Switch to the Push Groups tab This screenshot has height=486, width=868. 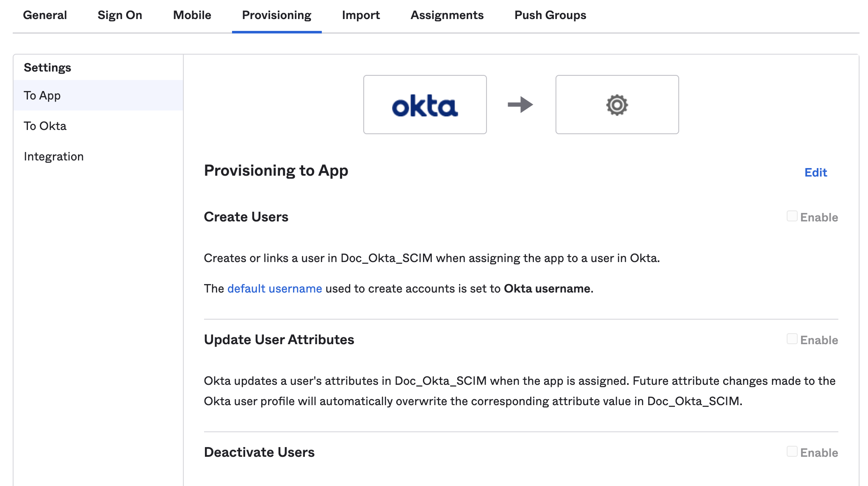tap(550, 15)
